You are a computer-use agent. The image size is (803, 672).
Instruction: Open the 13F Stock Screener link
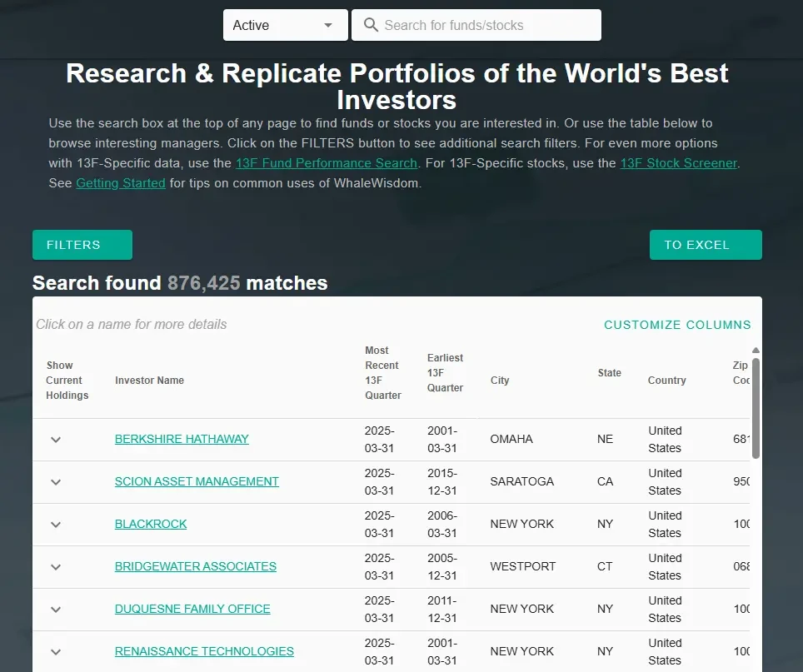coord(679,163)
